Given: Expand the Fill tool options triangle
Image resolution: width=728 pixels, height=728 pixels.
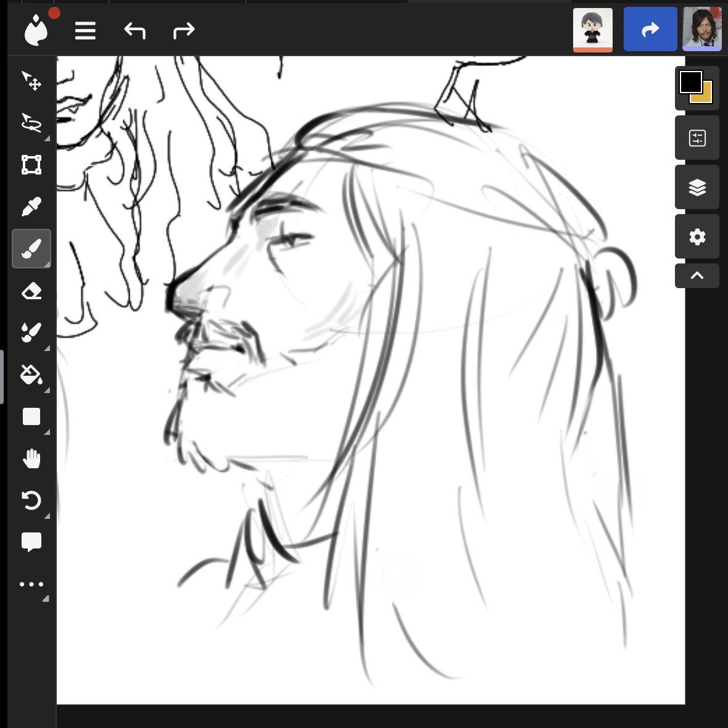Looking at the screenshot, I should point(46,389).
